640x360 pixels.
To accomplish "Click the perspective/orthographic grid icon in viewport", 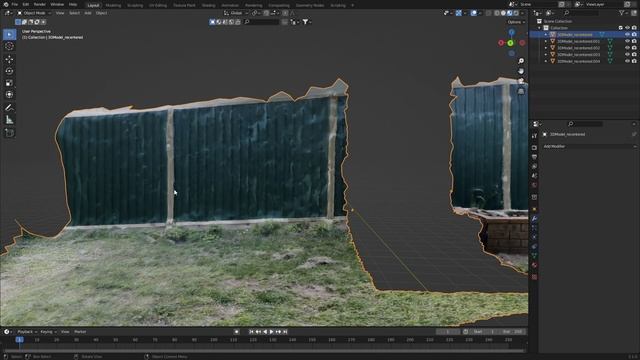I will coord(521,91).
